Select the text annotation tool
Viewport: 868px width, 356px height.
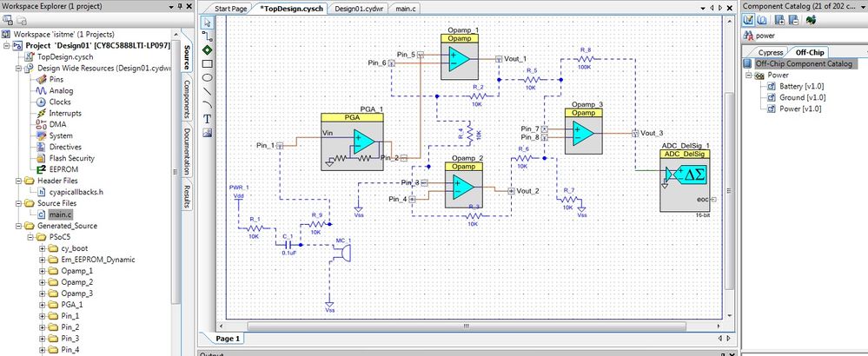[x=208, y=118]
